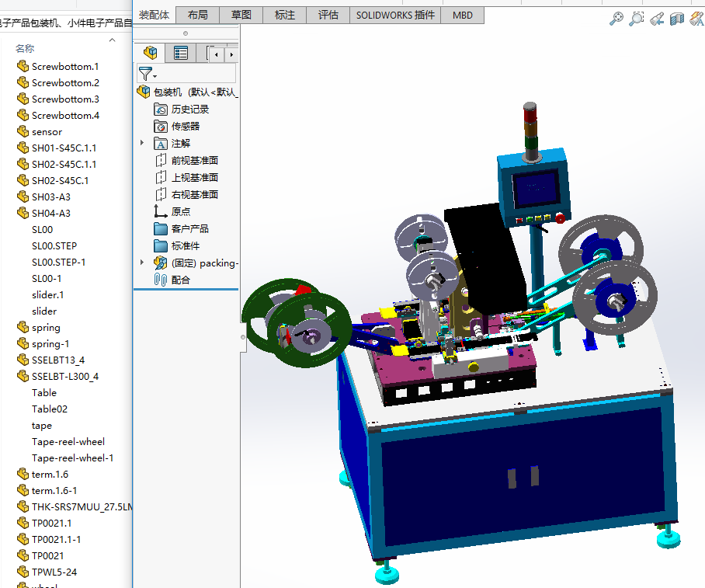The width and height of the screenshot is (705, 588).
Task: Click the TP0021 part file icon
Action: (x=23, y=555)
